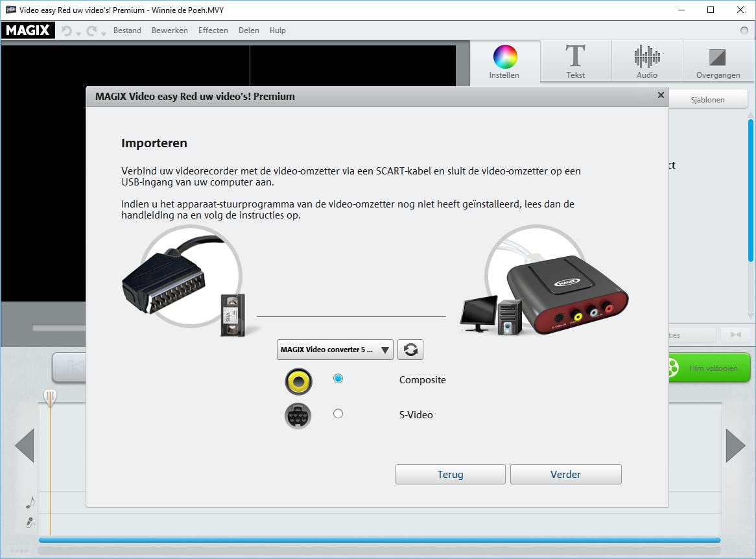The width and height of the screenshot is (756, 559).
Task: Open the redo history dropdown arrow
Action: [x=104, y=33]
